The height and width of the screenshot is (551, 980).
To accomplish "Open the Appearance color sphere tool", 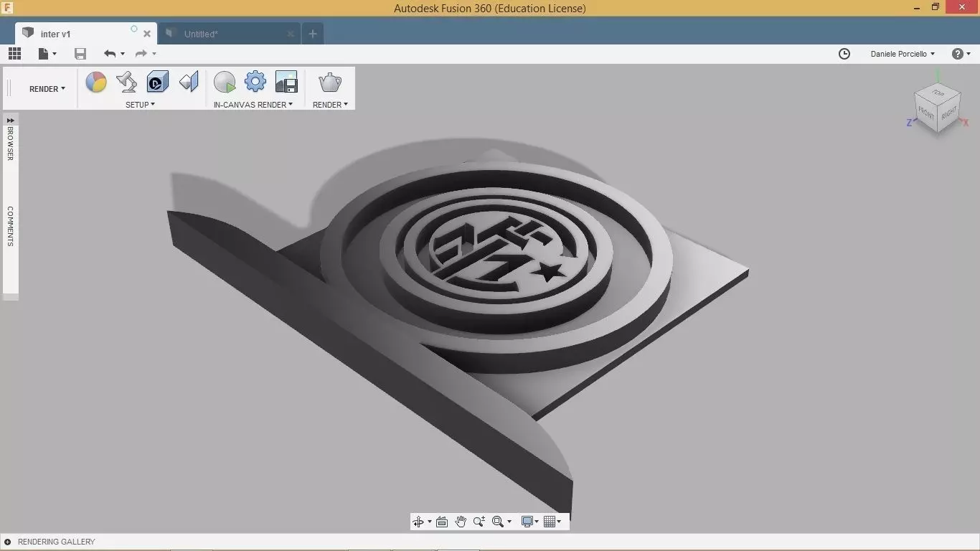I will click(96, 83).
